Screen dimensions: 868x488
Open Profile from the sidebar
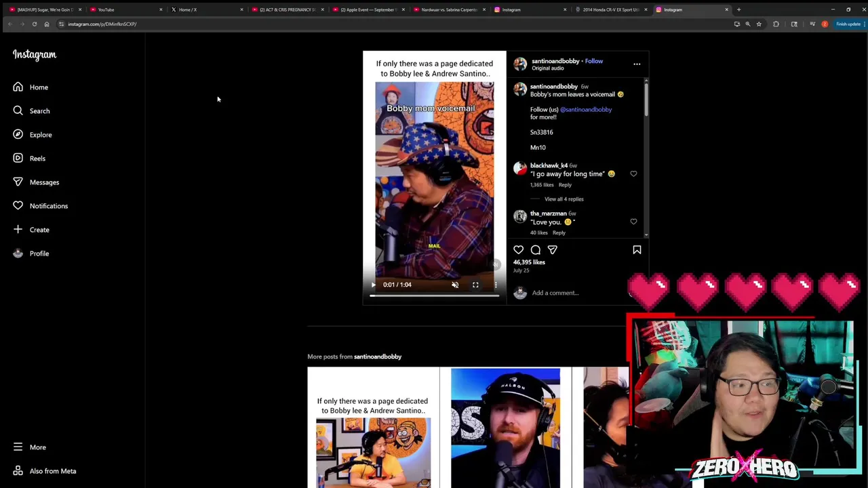31,253
